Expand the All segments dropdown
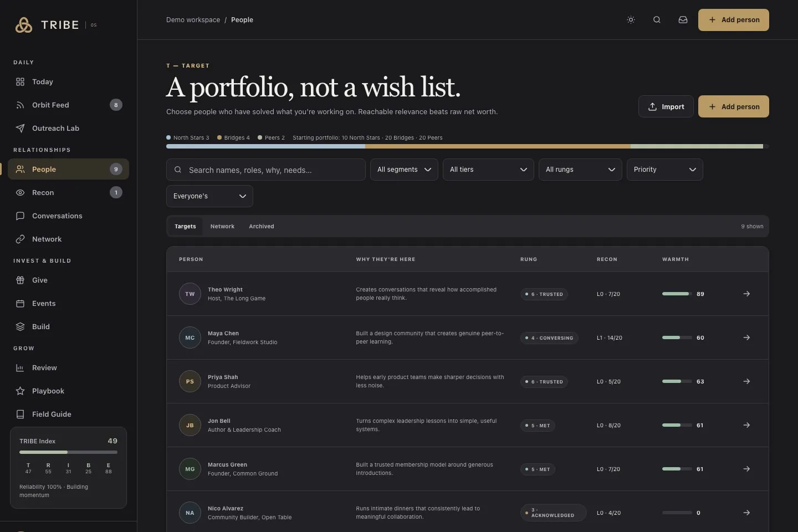This screenshot has height=532, width=798. click(x=404, y=170)
